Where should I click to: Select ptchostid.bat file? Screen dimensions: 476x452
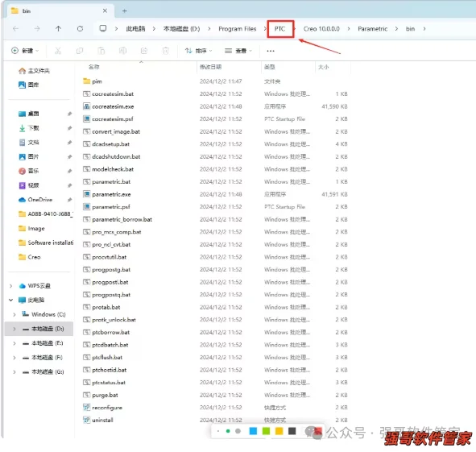105,371
